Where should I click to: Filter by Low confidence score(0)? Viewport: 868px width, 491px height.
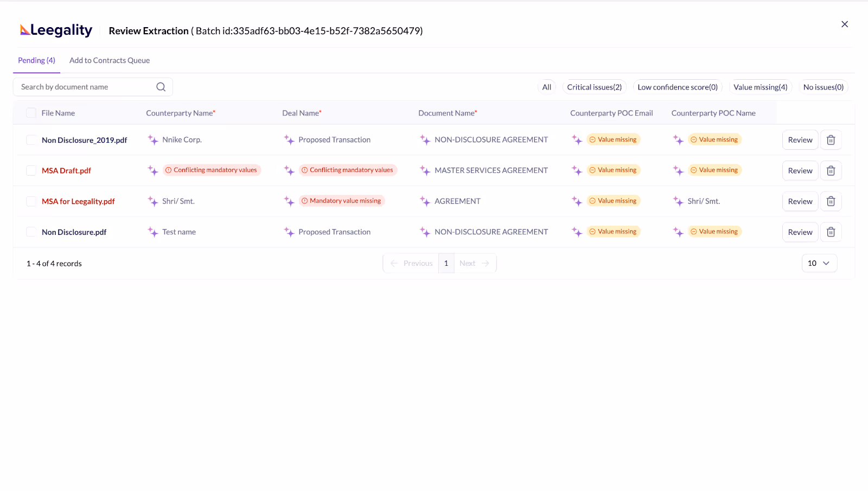pyautogui.click(x=678, y=87)
